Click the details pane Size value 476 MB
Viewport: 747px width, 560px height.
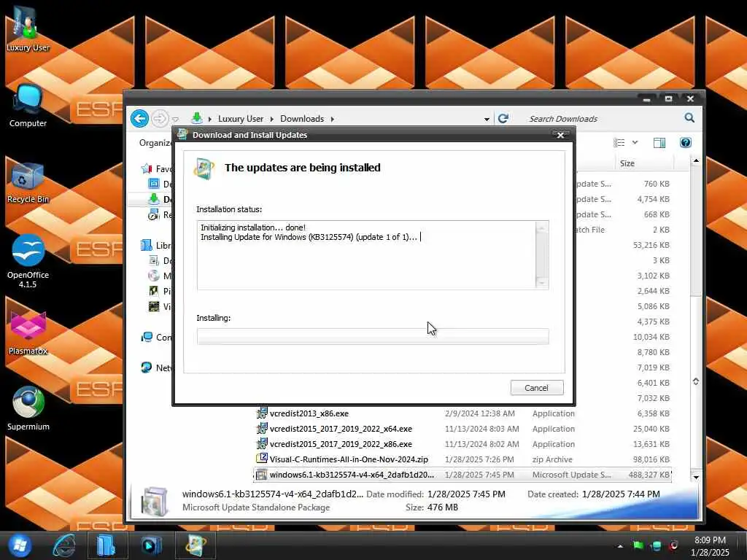click(443, 507)
